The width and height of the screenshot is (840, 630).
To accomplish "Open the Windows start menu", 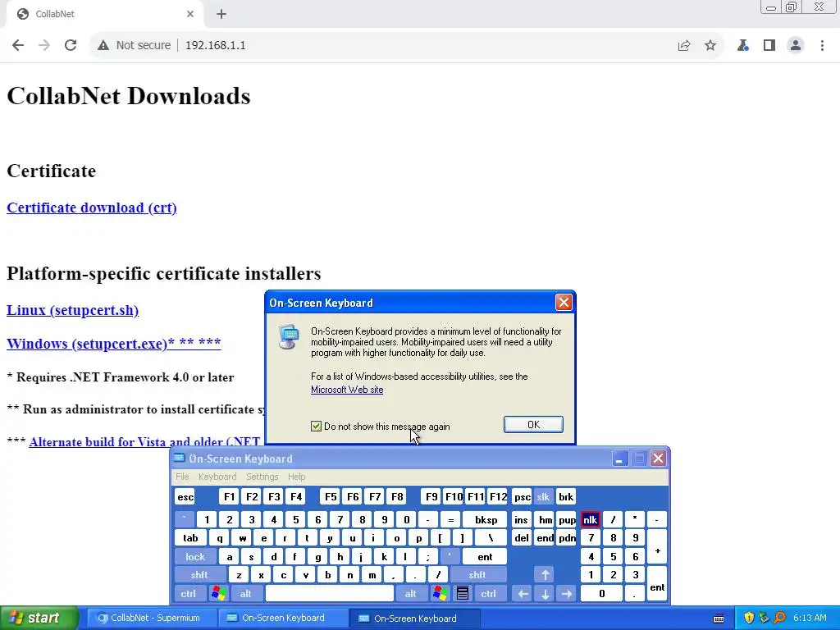I will (x=39, y=619).
